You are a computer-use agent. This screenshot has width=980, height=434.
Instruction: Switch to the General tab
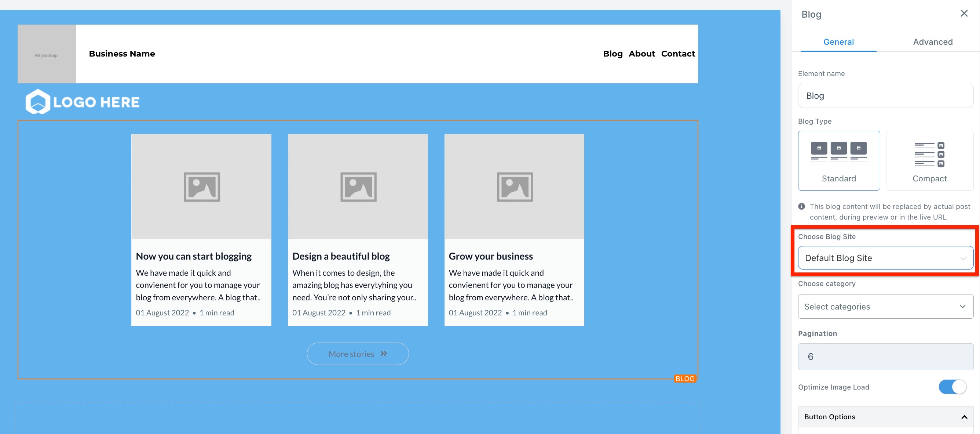point(838,42)
